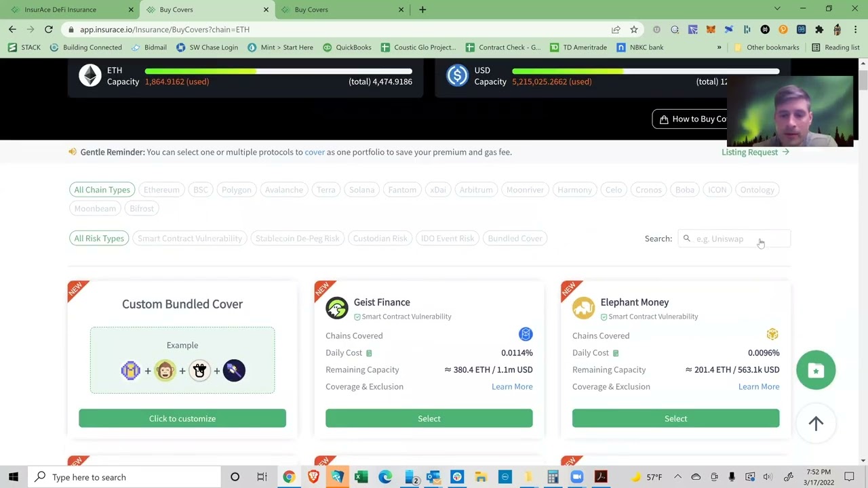
Task: Open Brave browser from the taskbar
Action: (313, 477)
